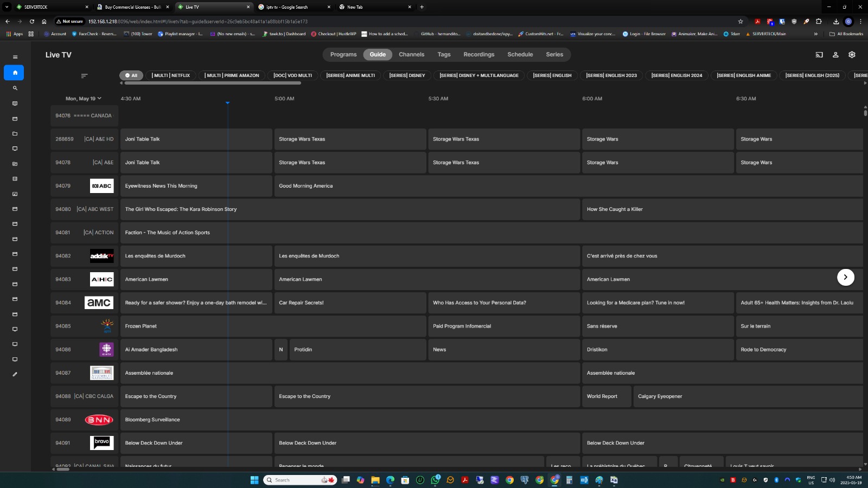Filter by |SERIES| ENGLISH 2023 chip
868x488 pixels.
click(x=611, y=75)
